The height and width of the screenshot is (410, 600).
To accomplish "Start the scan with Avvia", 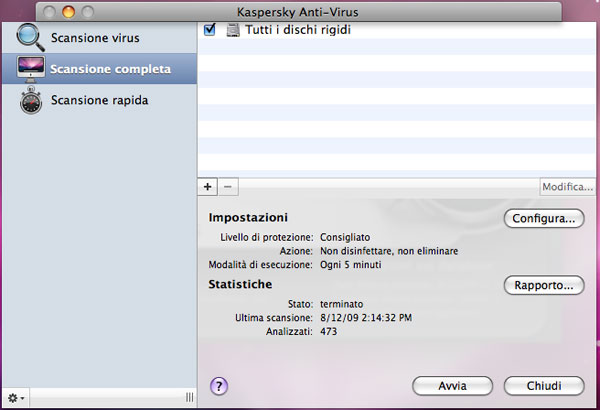I will click(x=452, y=386).
